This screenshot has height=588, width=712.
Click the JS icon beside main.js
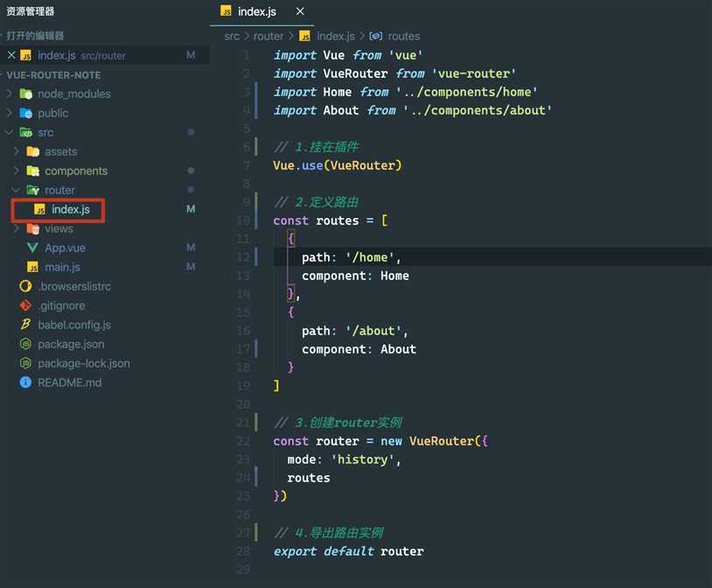coord(33,267)
